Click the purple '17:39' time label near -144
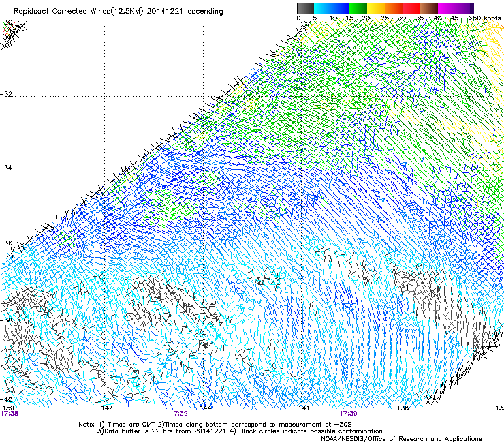The width and height of the screenshot is (504, 443). point(178,414)
